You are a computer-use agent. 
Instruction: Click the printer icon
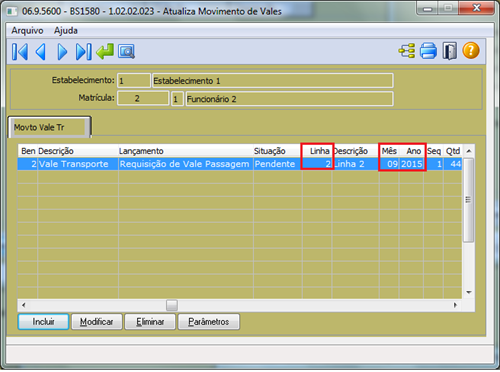pyautogui.click(x=428, y=51)
